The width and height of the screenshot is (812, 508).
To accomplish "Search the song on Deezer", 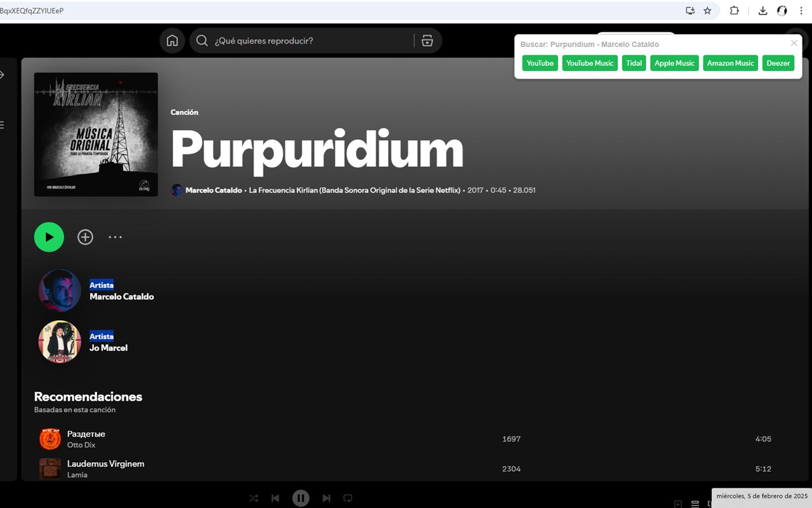I will 778,63.
